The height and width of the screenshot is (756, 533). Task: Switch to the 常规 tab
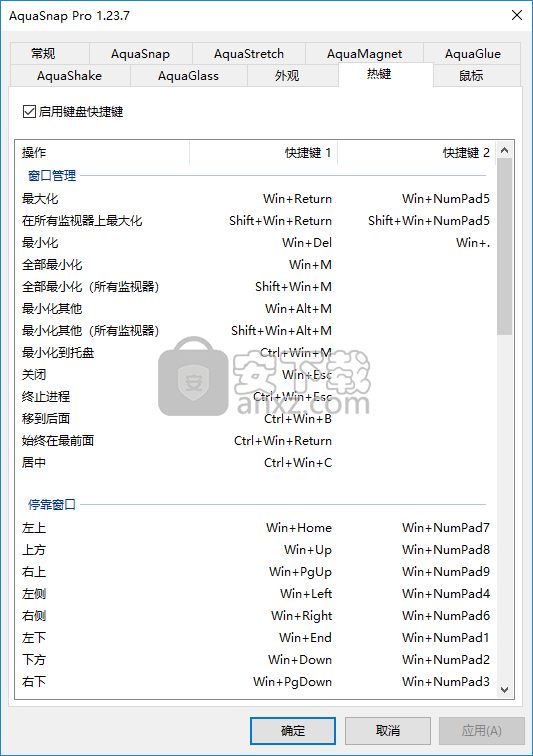click(x=49, y=54)
